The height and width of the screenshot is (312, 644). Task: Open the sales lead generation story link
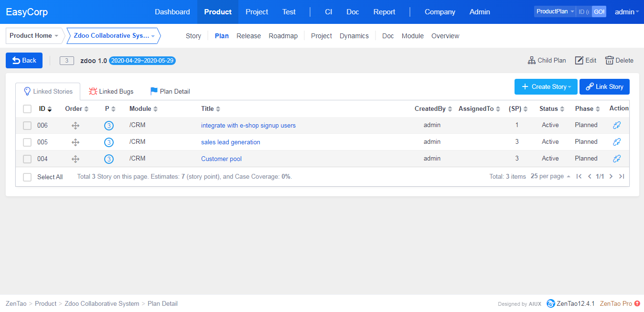point(230,142)
